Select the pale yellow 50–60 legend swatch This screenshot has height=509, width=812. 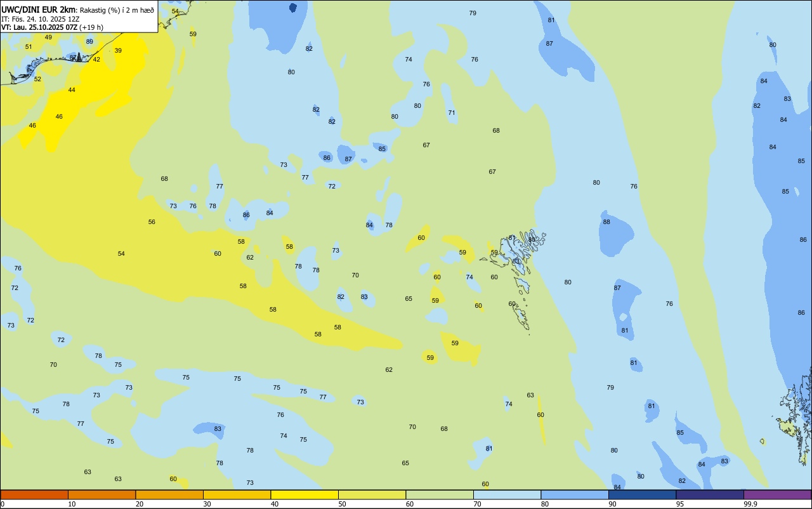coord(372,494)
